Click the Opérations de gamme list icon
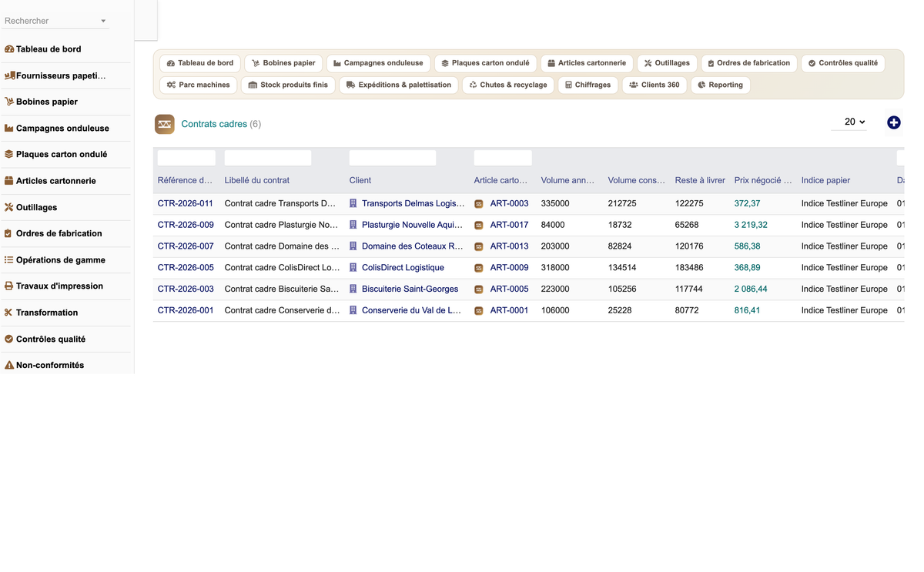Viewport: 924px width, 572px height. click(x=9, y=260)
